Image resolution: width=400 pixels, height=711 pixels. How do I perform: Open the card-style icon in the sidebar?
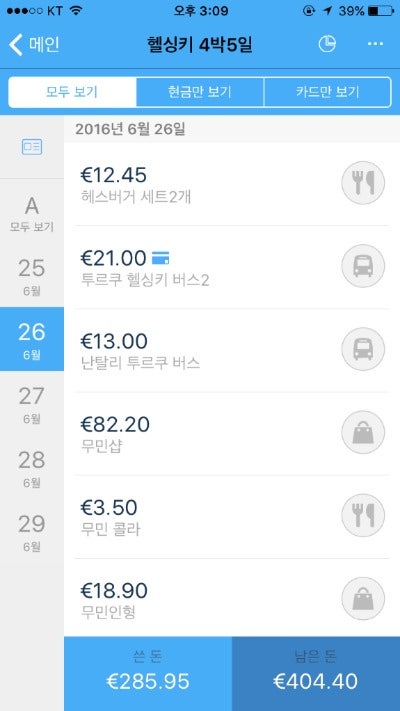[32, 147]
